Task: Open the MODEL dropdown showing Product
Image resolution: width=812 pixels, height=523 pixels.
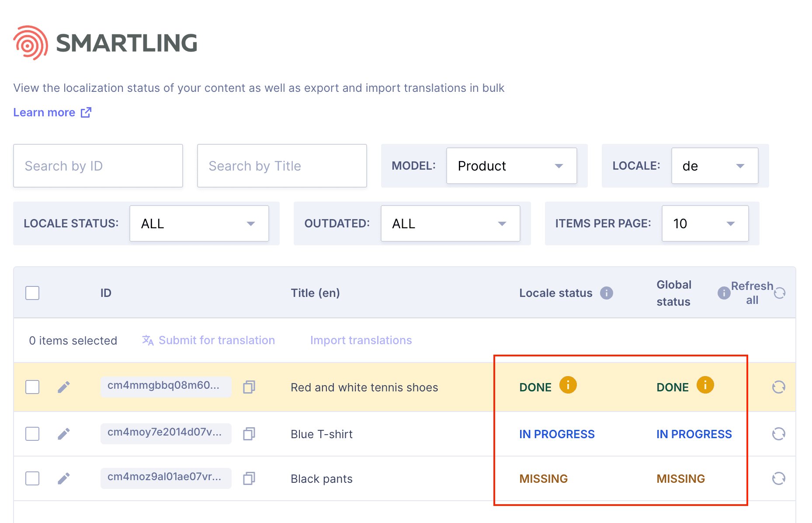Action: click(511, 166)
